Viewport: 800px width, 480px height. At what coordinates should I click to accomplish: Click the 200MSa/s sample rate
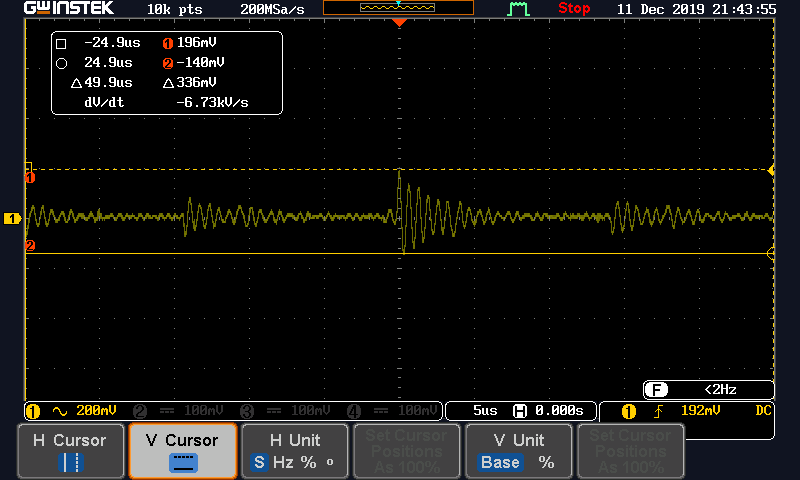pos(272,9)
